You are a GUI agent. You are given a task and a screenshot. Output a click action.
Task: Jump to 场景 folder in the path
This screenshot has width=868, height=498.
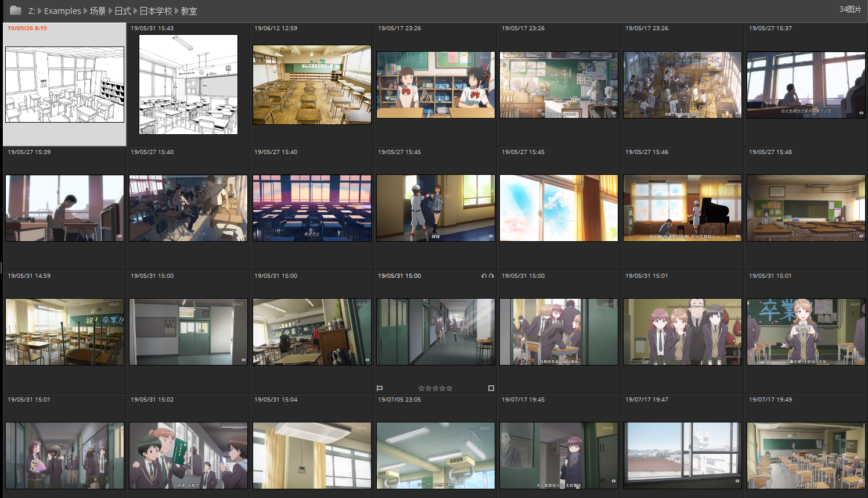tap(98, 11)
